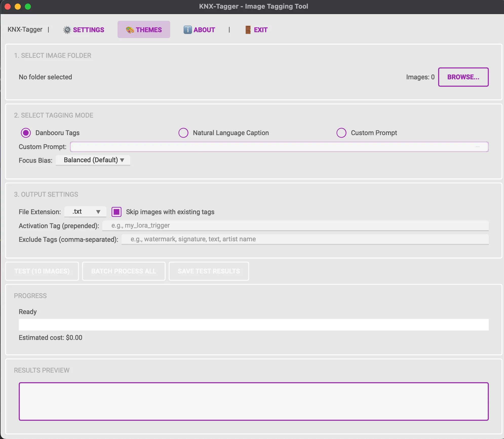Viewport: 504px width, 439px height.
Task: Click the yellow minimize window button
Action: click(18, 7)
